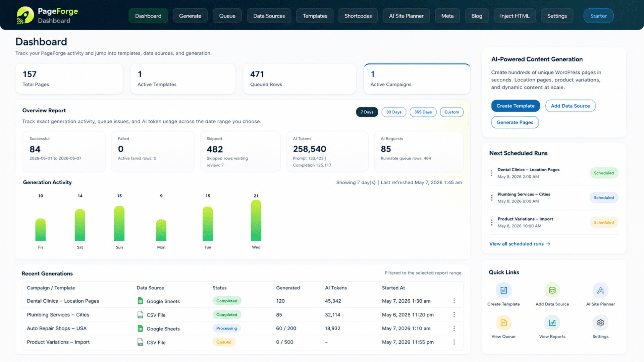Go to the Data Sources tab
The height and width of the screenshot is (362, 644).
coord(269,16)
